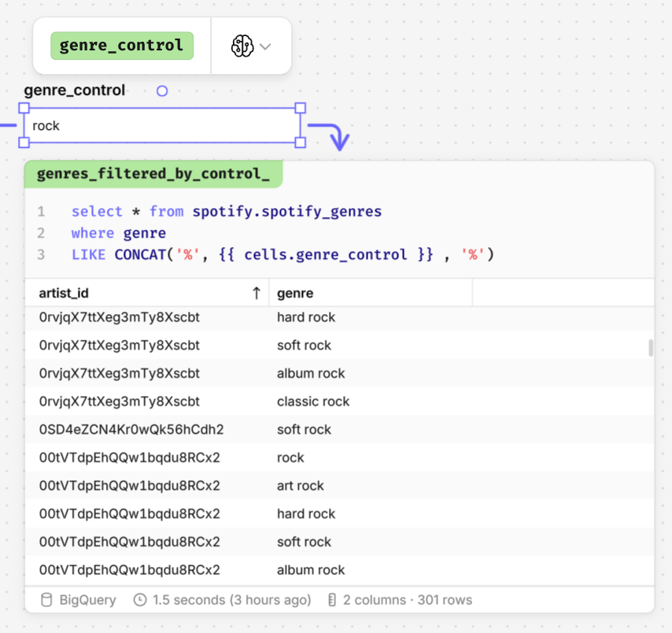The width and height of the screenshot is (672, 633).
Task: Select the top-left resize handle of control
Action: click(x=24, y=108)
